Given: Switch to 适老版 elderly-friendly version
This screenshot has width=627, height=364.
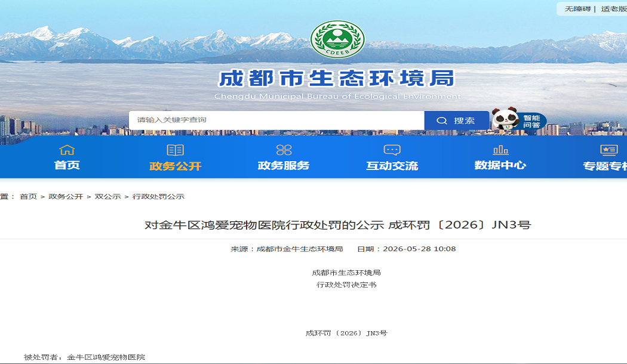Looking at the screenshot, I should tap(614, 9).
